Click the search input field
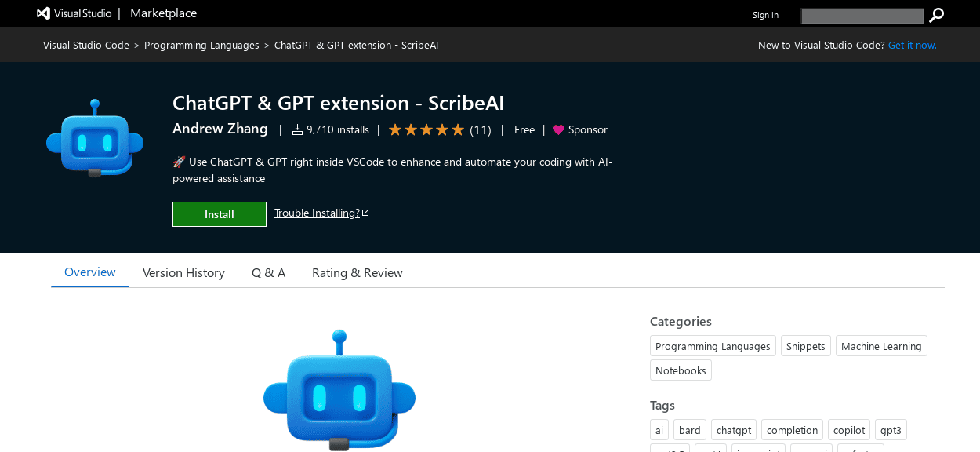The width and height of the screenshot is (980, 452). (x=862, y=16)
